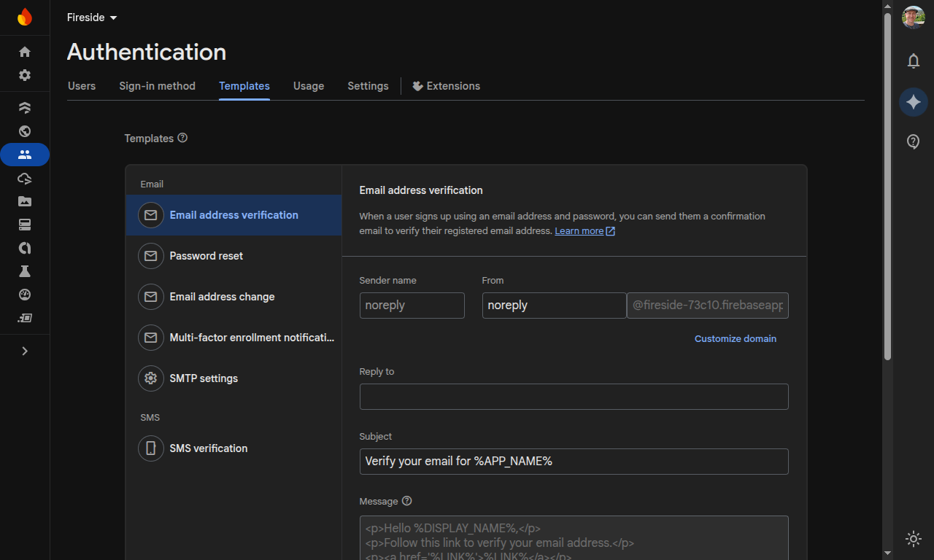The image size is (934, 560).
Task: Open Gemini sparkle assistant icon
Action: pos(913,102)
